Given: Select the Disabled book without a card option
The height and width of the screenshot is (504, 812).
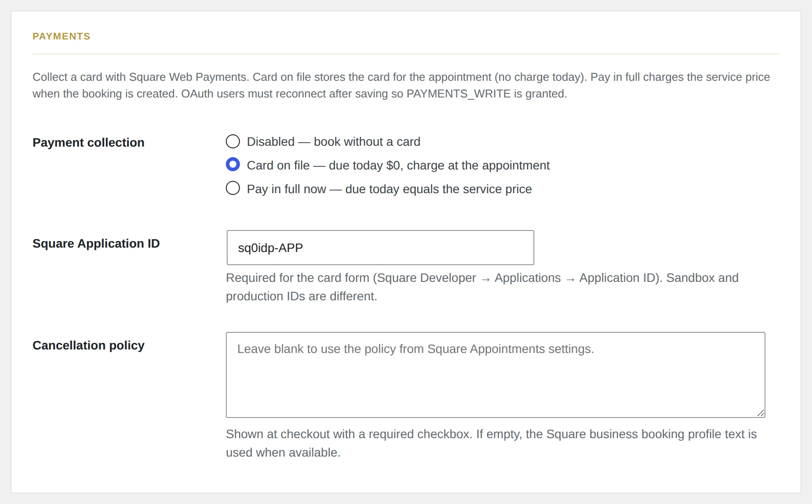Looking at the screenshot, I should tap(233, 141).
